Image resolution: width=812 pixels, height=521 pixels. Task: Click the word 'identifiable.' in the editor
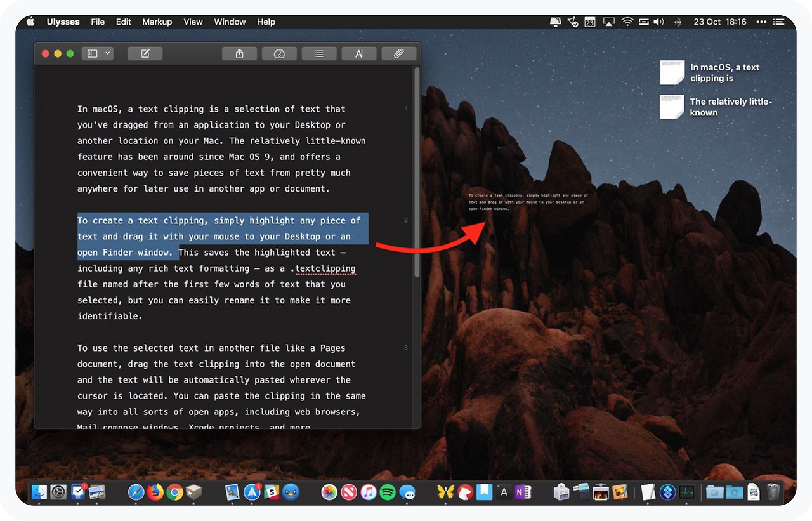[x=110, y=316]
